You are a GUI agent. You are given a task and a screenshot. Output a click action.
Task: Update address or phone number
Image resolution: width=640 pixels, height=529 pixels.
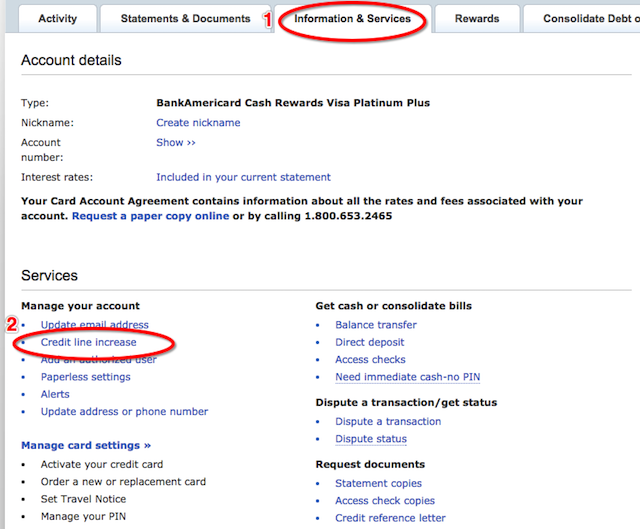pyautogui.click(x=124, y=412)
